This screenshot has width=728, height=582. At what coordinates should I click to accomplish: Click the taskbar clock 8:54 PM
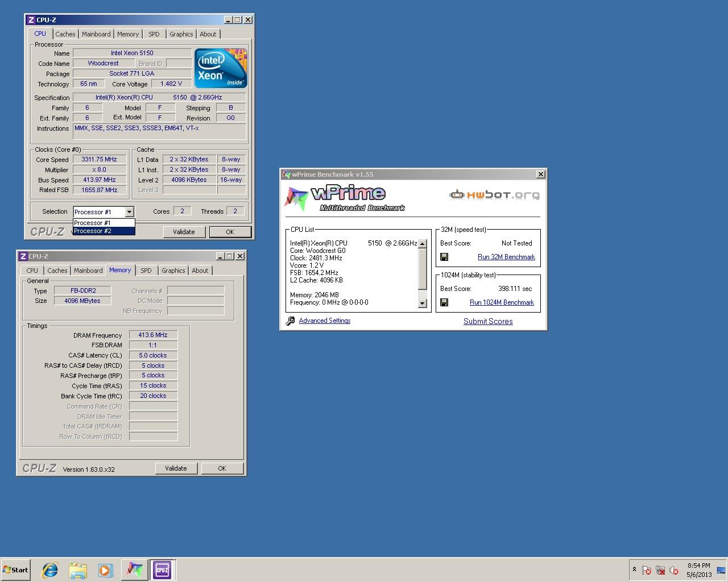pyautogui.click(x=698, y=566)
